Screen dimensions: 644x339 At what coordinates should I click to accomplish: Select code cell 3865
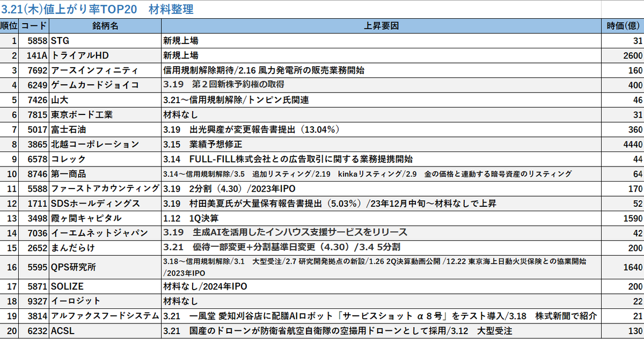[x=35, y=144]
